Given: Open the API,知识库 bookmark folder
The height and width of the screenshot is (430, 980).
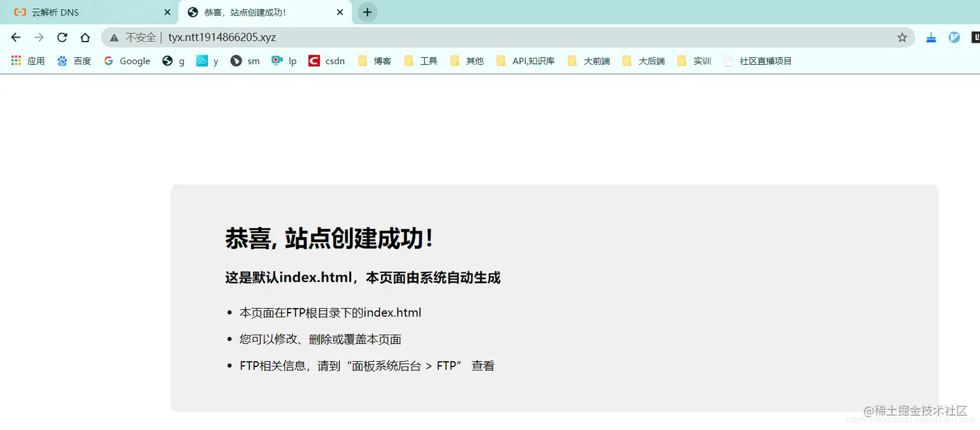Looking at the screenshot, I should 525,61.
